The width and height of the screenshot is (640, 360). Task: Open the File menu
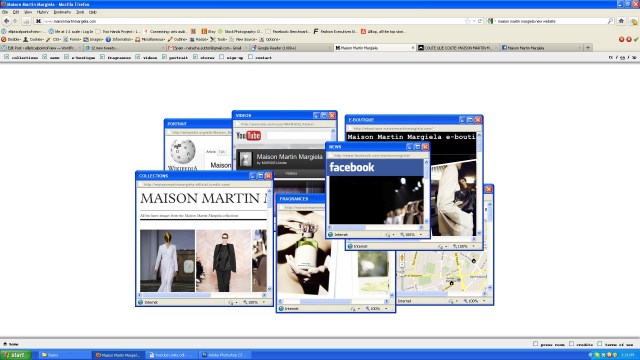point(4,12)
